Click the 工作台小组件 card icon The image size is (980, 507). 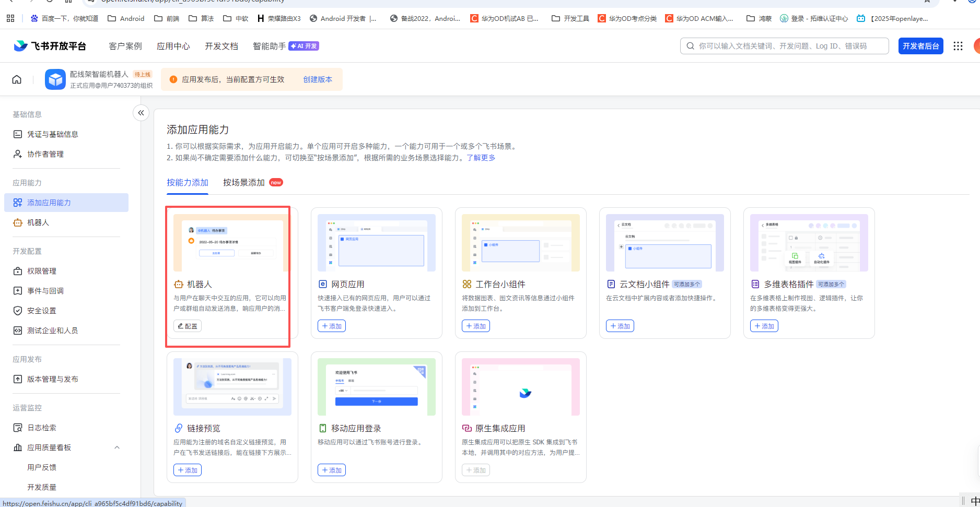coord(467,284)
